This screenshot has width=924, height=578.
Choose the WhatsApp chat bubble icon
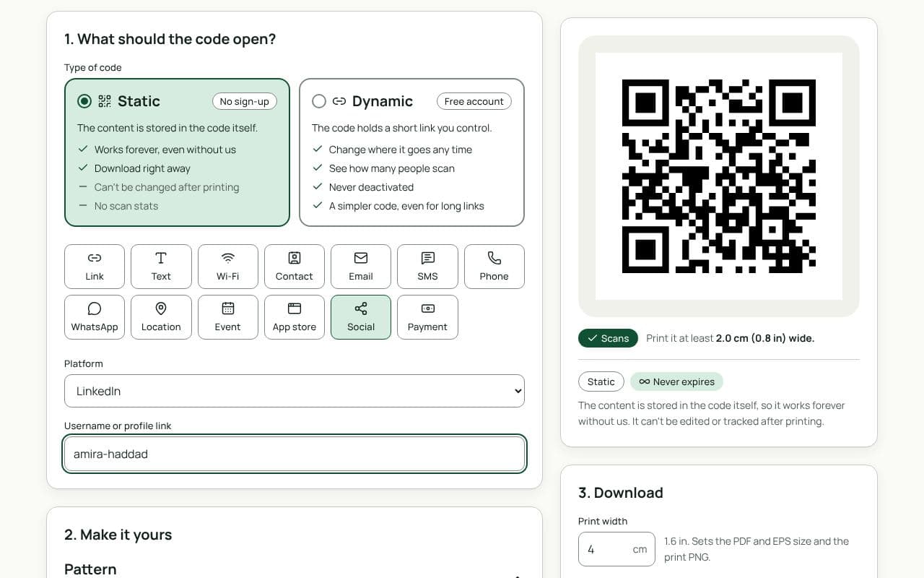click(95, 309)
